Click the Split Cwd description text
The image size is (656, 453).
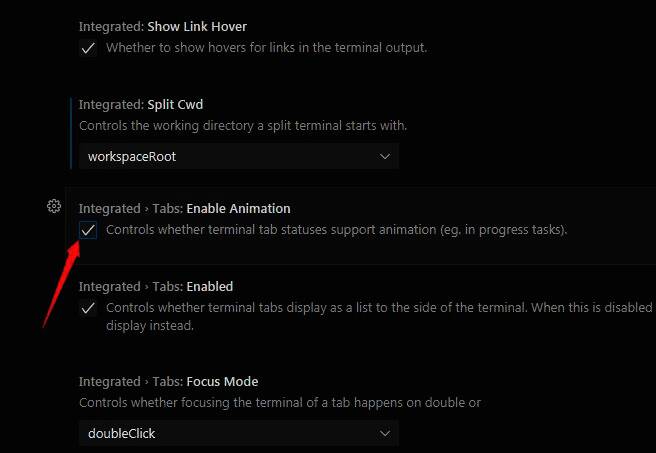243,126
